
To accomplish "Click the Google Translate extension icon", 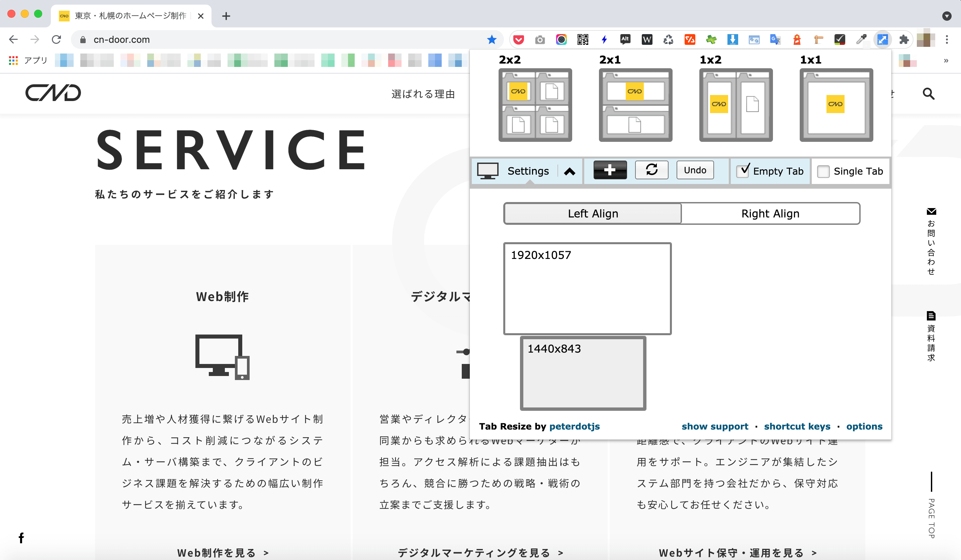I will [775, 40].
